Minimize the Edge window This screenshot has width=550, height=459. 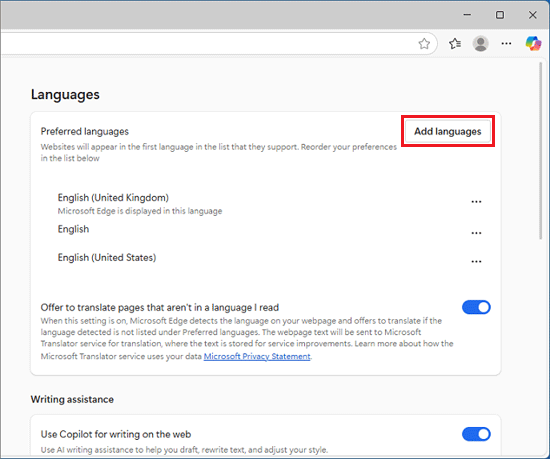point(467,15)
